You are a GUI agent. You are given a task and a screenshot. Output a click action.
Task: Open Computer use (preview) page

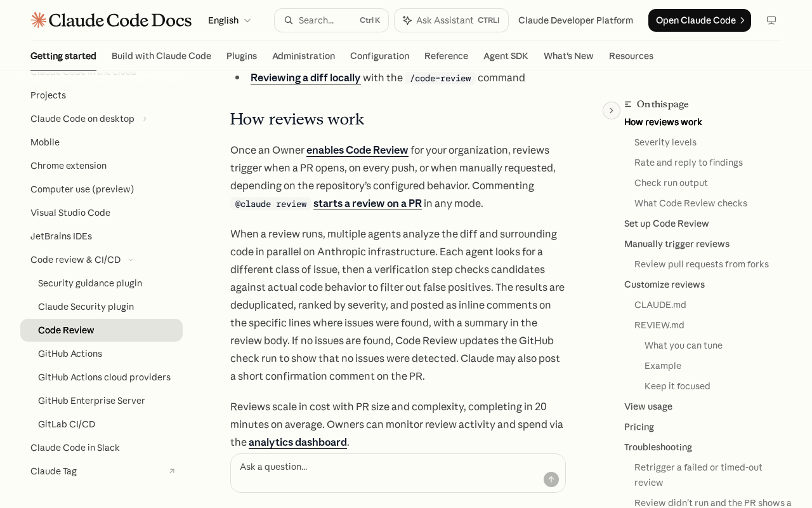pos(101,189)
